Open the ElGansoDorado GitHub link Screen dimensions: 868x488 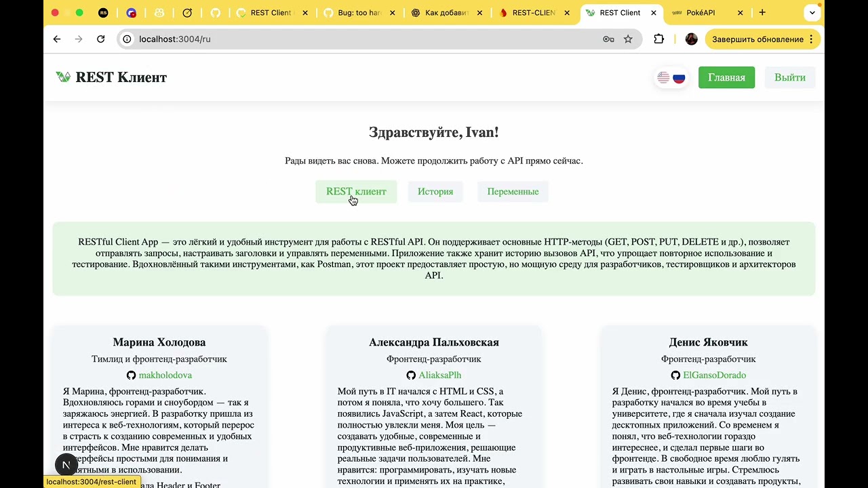[714, 375]
